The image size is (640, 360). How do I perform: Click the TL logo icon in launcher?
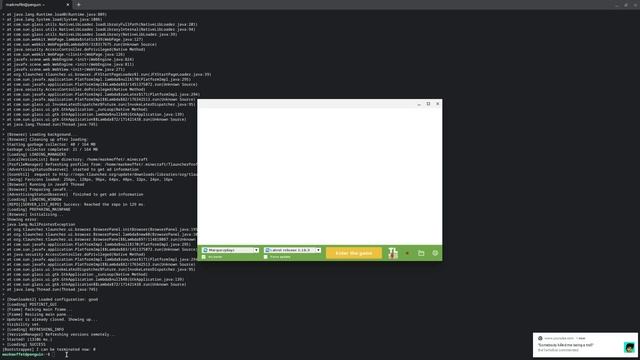(x=393, y=253)
